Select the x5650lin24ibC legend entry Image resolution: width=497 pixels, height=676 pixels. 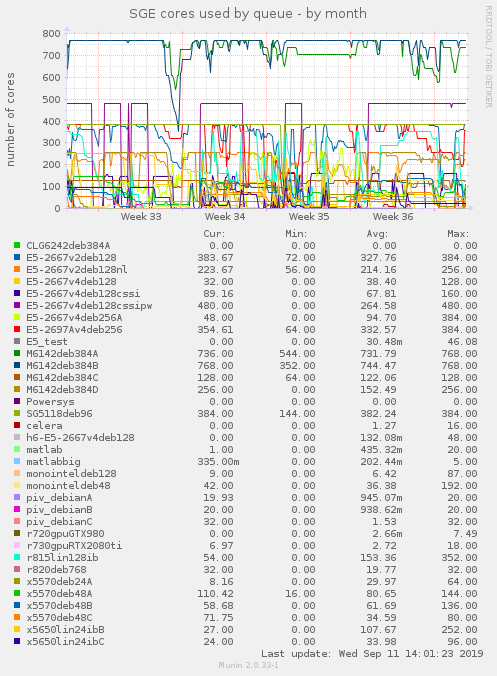[x=65, y=642]
